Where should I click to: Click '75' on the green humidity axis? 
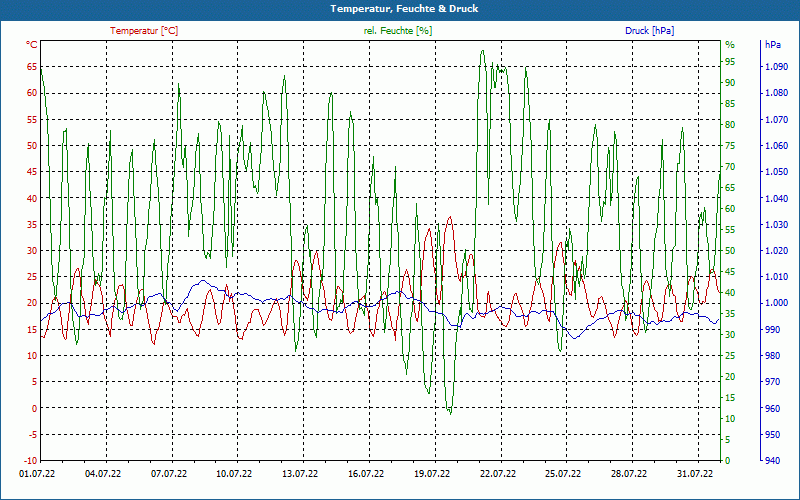tap(730, 145)
